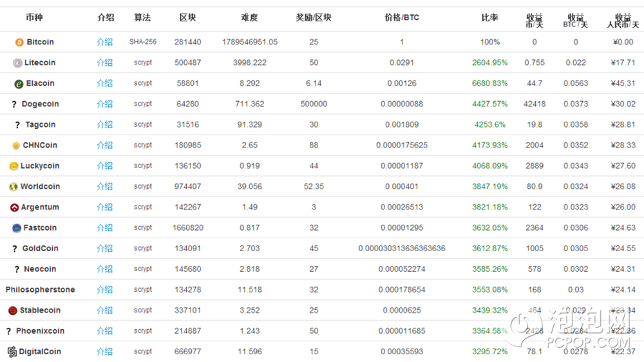Open the 介绍 link for Tagcoin
This screenshot has height=362, width=644.
click(104, 124)
